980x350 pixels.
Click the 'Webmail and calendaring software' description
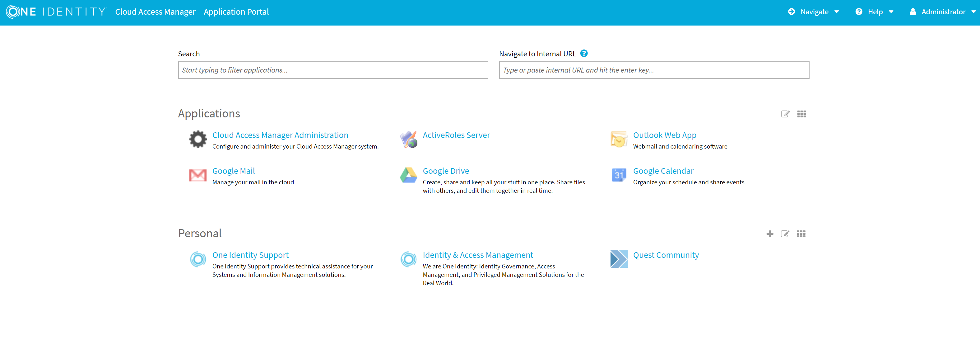point(680,146)
